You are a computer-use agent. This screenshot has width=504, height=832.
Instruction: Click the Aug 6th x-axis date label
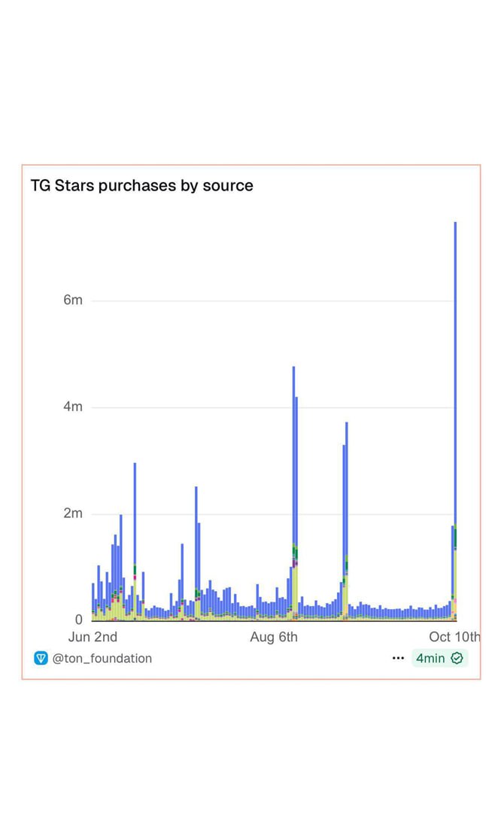[x=274, y=637]
